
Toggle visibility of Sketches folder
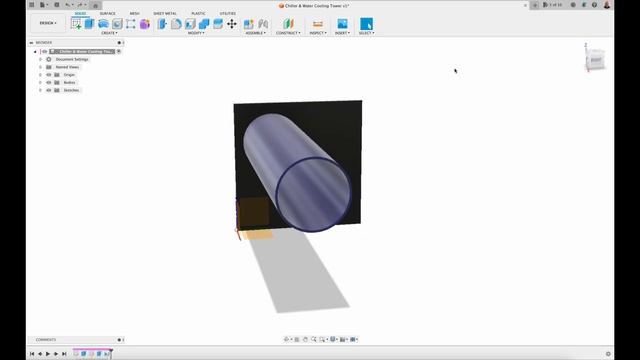tap(49, 90)
